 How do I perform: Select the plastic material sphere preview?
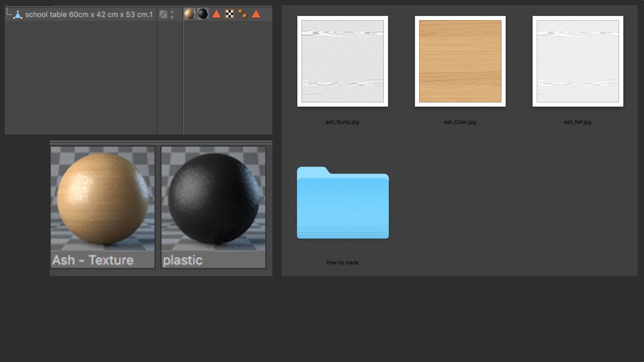click(213, 198)
